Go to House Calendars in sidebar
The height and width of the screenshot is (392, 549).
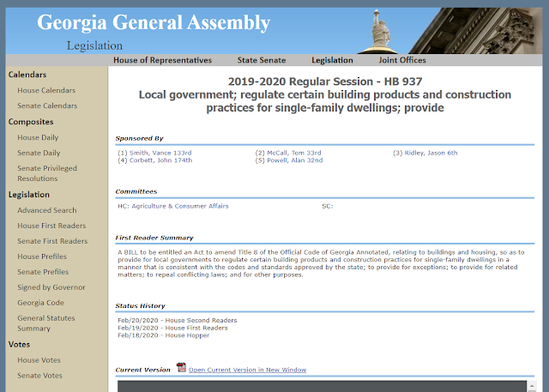coord(46,90)
